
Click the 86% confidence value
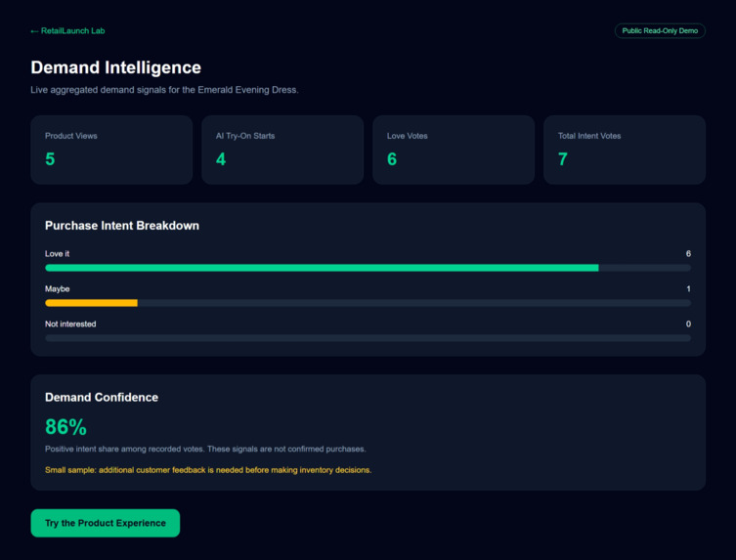[65, 427]
